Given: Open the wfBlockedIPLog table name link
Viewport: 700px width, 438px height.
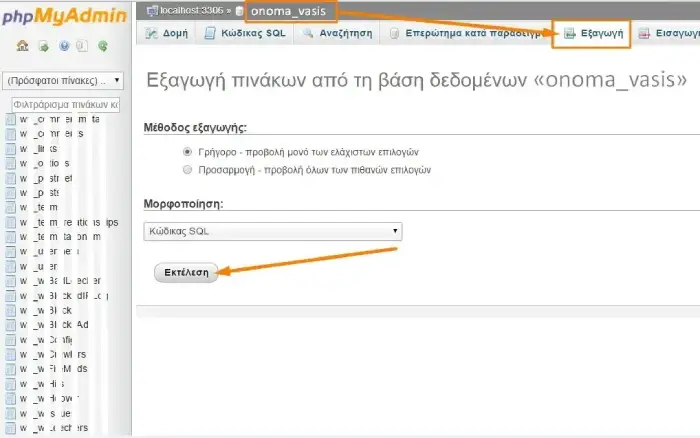Looking at the screenshot, I should (x=64, y=296).
